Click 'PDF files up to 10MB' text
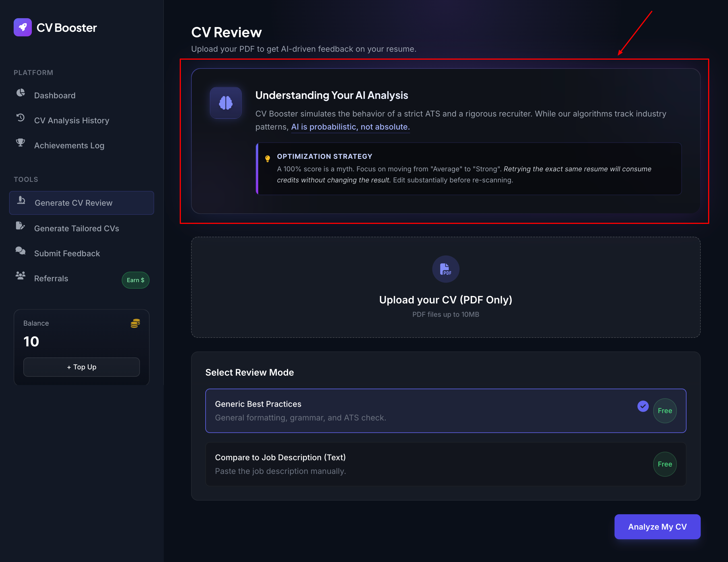This screenshot has height=562, width=728. coord(446,315)
